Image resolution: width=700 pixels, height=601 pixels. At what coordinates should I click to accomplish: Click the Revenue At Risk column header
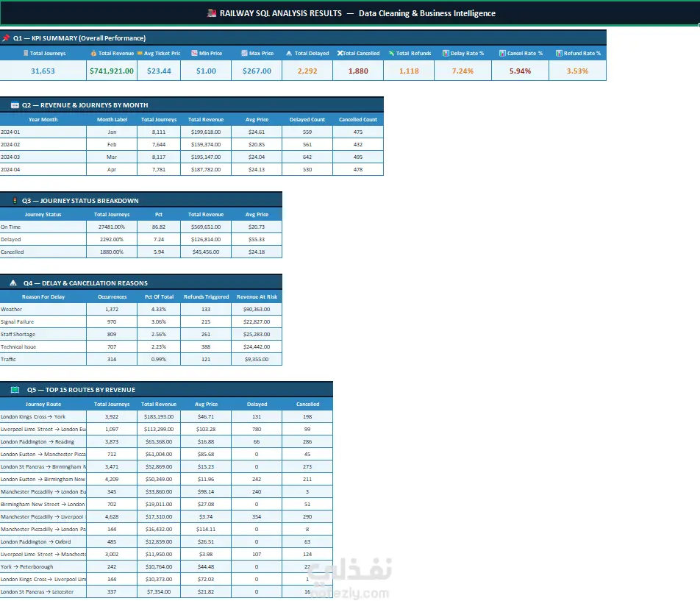257,297
